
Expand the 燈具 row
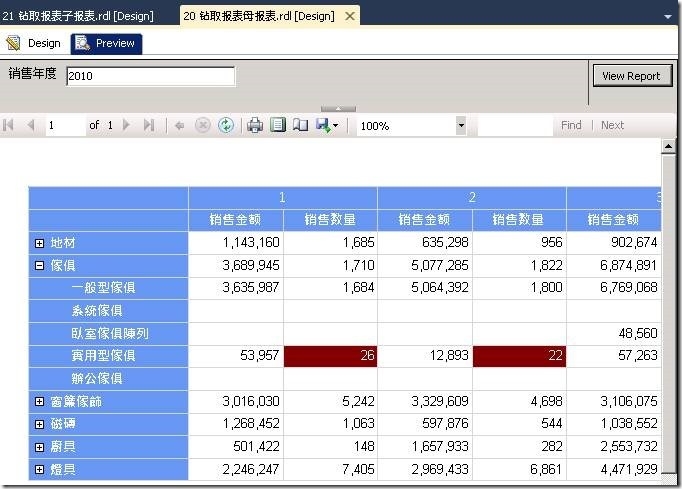point(40,469)
